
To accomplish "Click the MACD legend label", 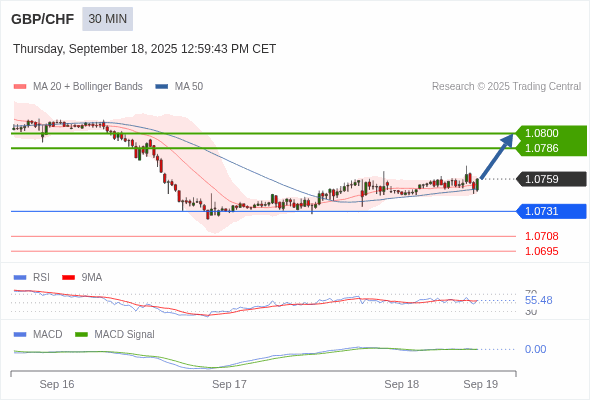I will 48,335.
